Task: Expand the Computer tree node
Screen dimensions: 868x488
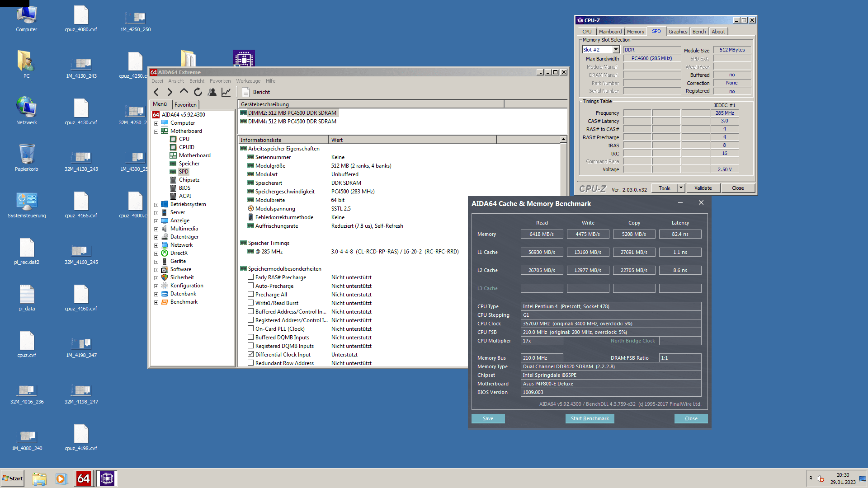Action: [x=156, y=123]
